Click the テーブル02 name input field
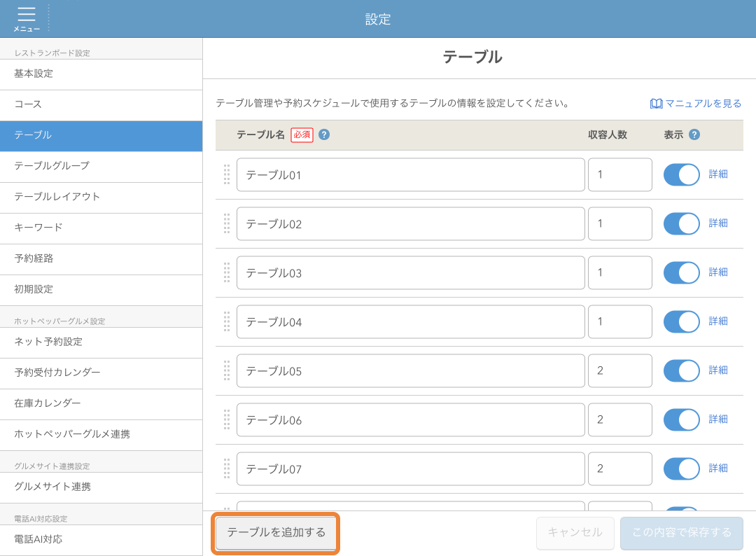 click(412, 223)
